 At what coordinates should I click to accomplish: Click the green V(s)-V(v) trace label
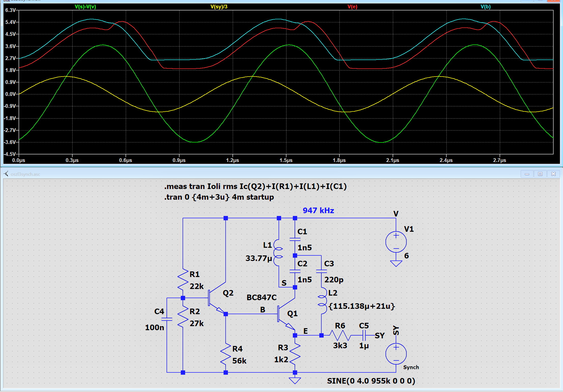(85, 7)
